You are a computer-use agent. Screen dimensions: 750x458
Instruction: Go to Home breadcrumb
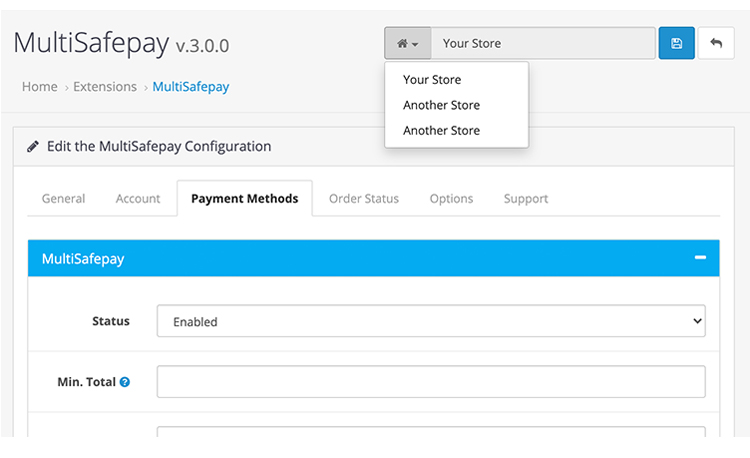coord(40,87)
